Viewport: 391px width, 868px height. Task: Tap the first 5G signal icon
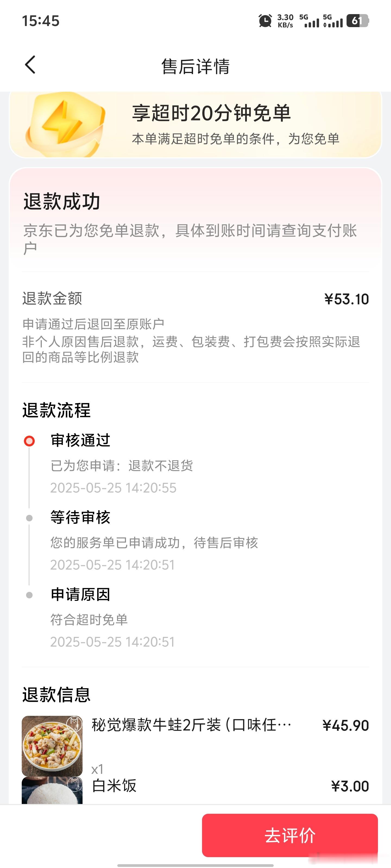pyautogui.click(x=309, y=21)
